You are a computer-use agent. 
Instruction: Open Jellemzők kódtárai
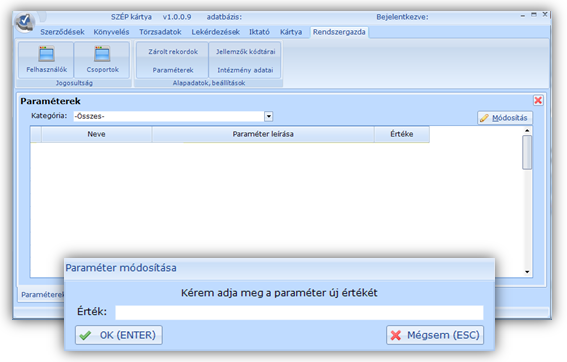point(245,51)
